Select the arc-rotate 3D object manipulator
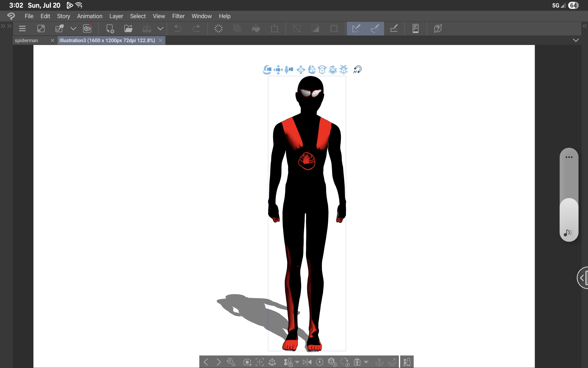588x368 pixels. coord(322,70)
